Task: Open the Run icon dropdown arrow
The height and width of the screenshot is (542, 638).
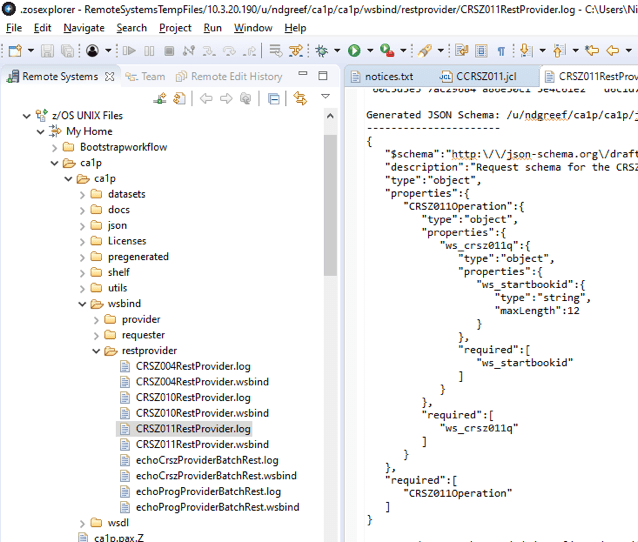Action: tap(370, 51)
